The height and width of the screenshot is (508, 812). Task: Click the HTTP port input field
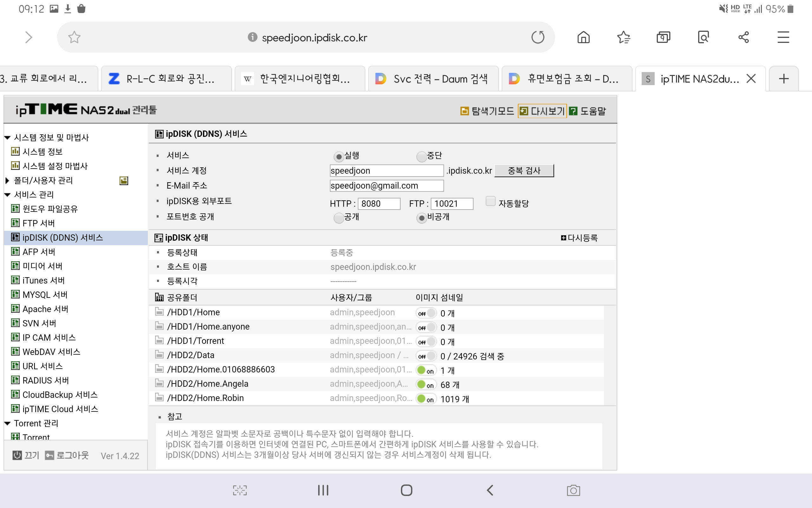click(379, 204)
